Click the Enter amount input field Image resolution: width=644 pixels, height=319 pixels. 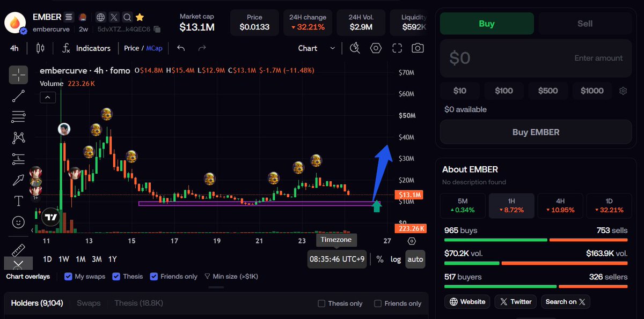536,58
